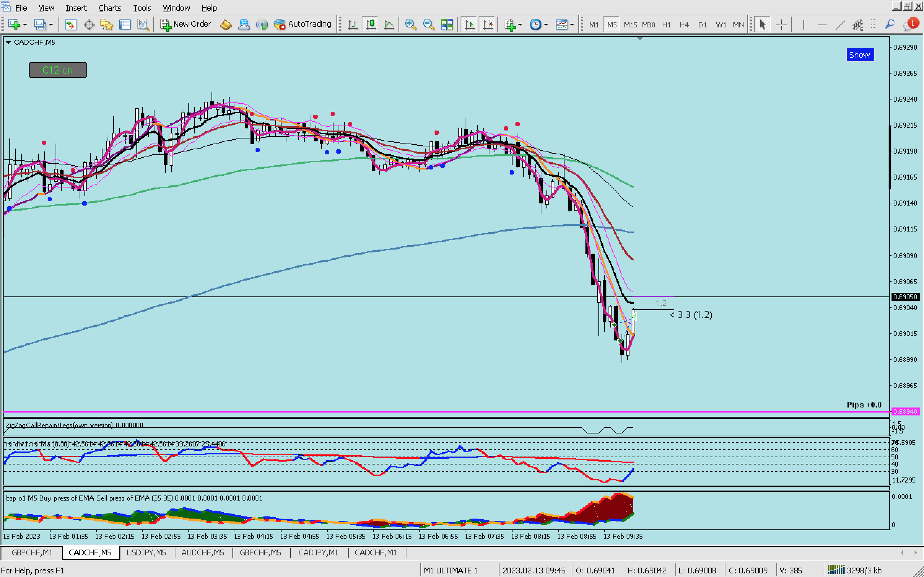This screenshot has width=924, height=577.
Task: Toggle chart auto scroll
Action: click(470, 25)
